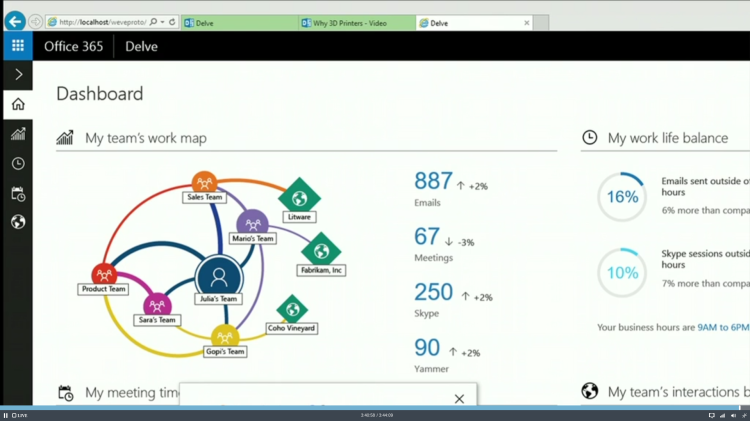Click the My work life balance clock icon
The height and width of the screenshot is (421, 750).
pos(589,138)
